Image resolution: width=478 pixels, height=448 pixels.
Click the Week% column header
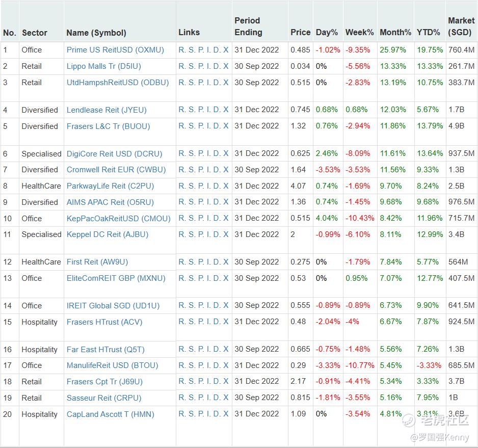pos(359,32)
